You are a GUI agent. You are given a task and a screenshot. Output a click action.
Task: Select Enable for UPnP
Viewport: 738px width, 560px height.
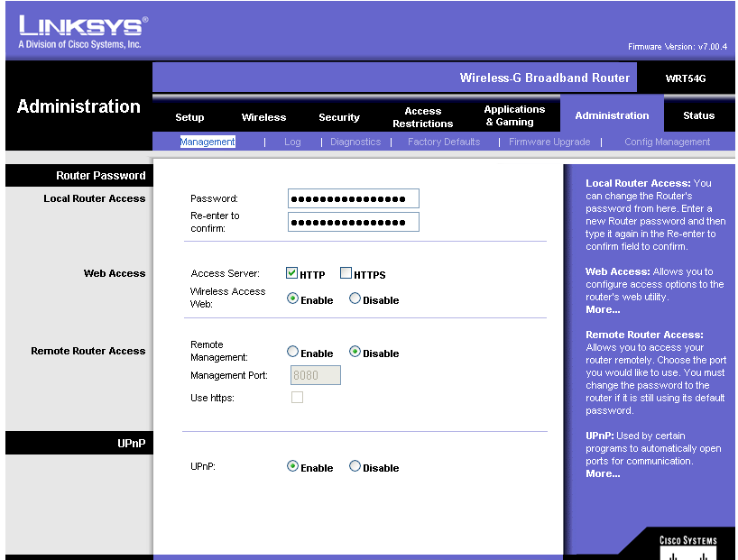(292, 466)
